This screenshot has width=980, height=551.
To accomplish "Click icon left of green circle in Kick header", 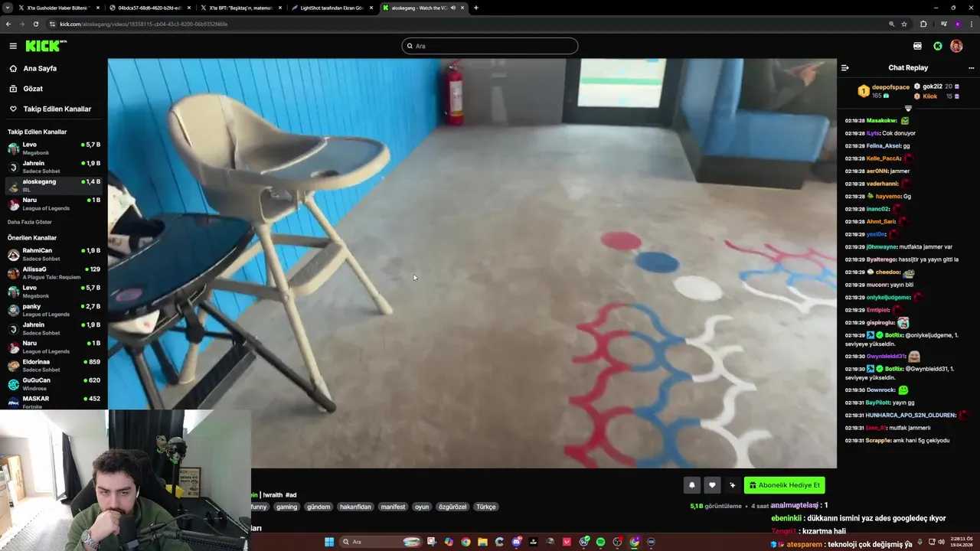I will click(917, 46).
